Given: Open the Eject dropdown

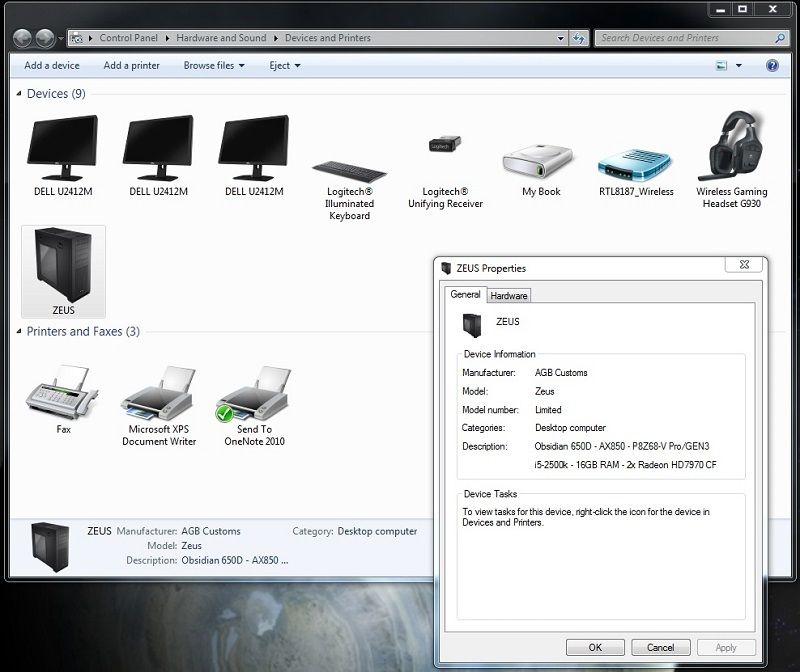Looking at the screenshot, I should tap(285, 65).
